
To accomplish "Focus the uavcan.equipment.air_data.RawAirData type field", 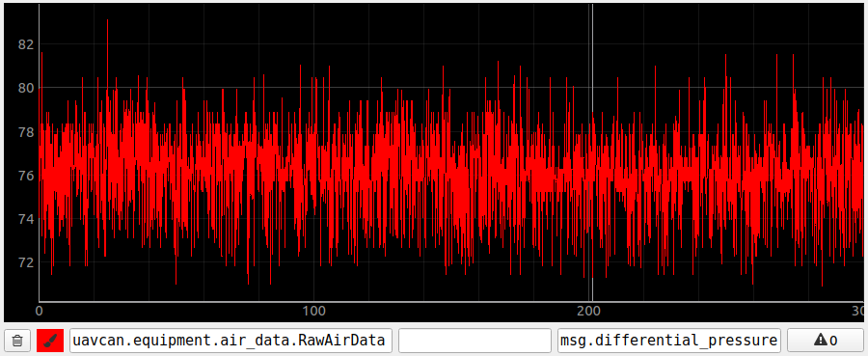I will click(231, 340).
